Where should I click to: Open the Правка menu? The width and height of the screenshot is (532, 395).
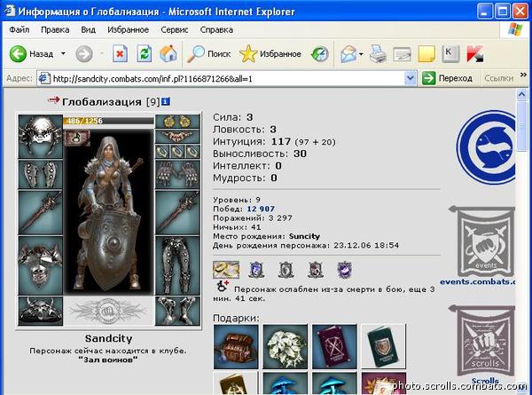coord(55,30)
